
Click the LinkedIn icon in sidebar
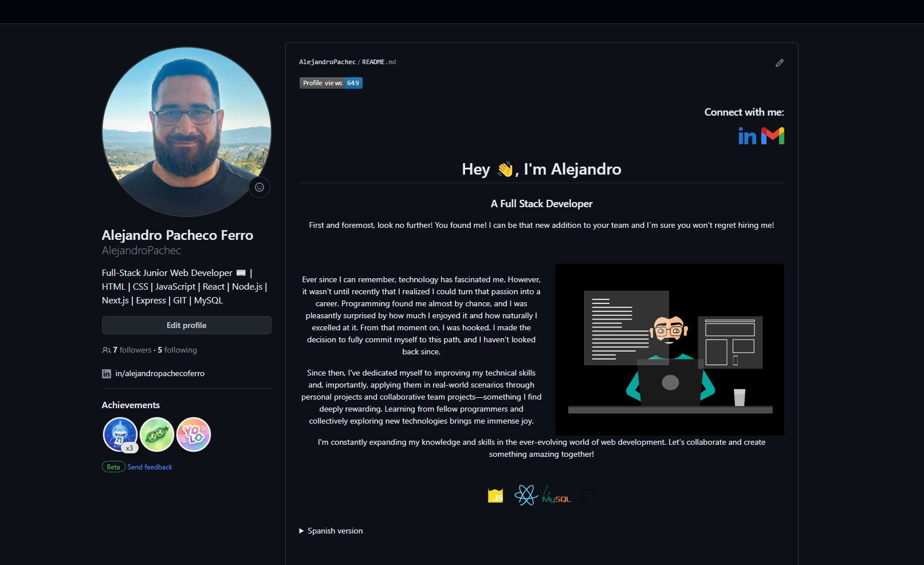(x=107, y=374)
